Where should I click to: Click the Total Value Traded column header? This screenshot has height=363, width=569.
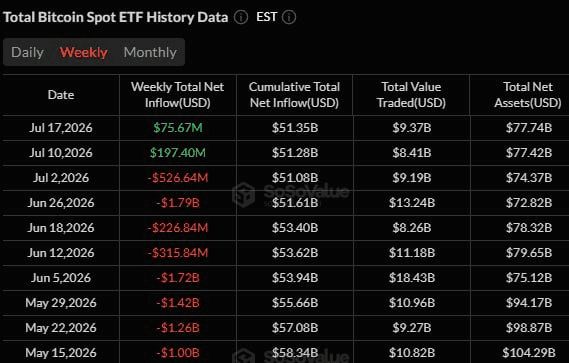pos(411,95)
